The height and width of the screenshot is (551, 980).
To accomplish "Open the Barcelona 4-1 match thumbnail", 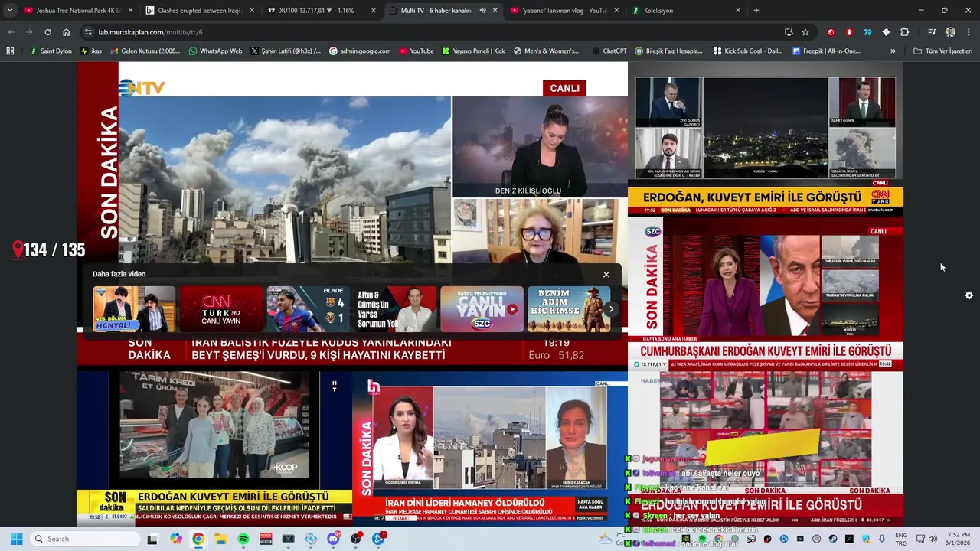I will (x=308, y=309).
